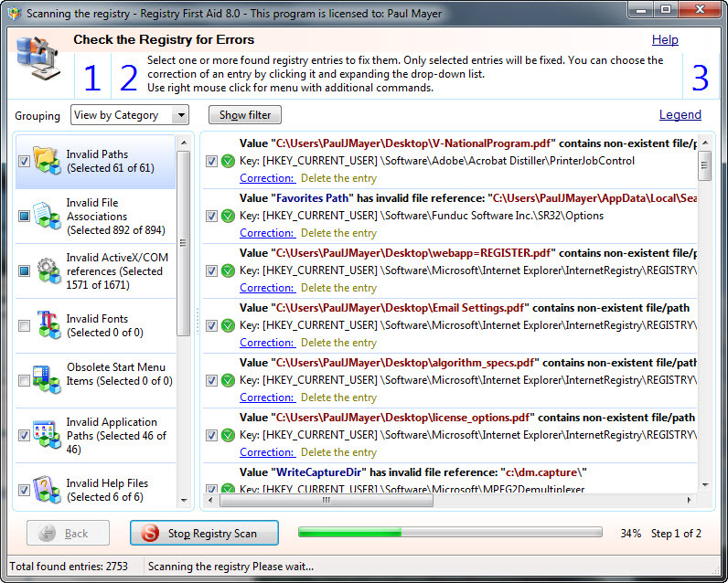Click the Invalid Fonts category icon
728x583 pixels.
coord(48,325)
